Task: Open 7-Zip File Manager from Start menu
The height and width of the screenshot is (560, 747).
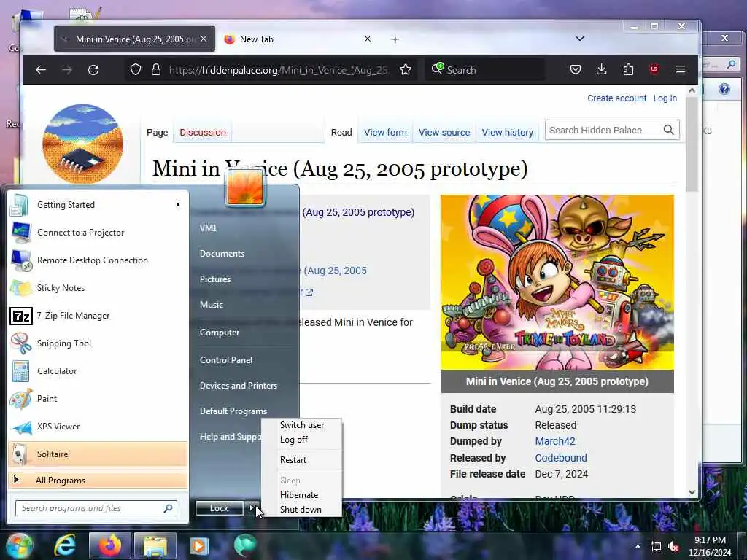Action: [98, 316]
